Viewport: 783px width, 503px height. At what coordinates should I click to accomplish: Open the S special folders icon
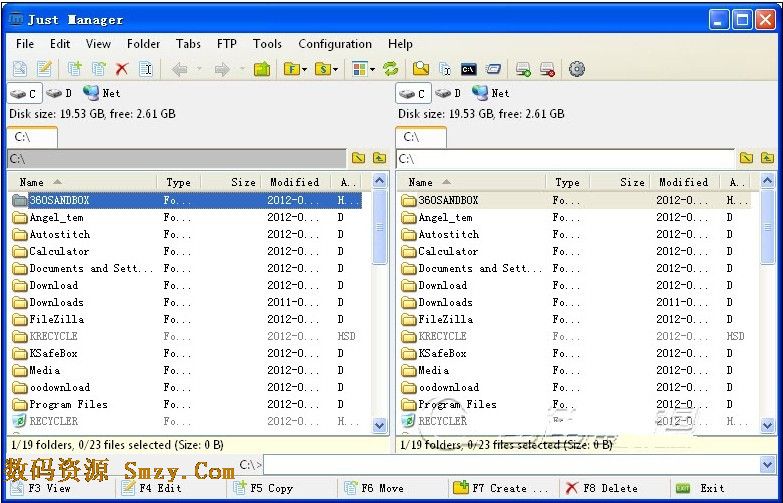[323, 69]
